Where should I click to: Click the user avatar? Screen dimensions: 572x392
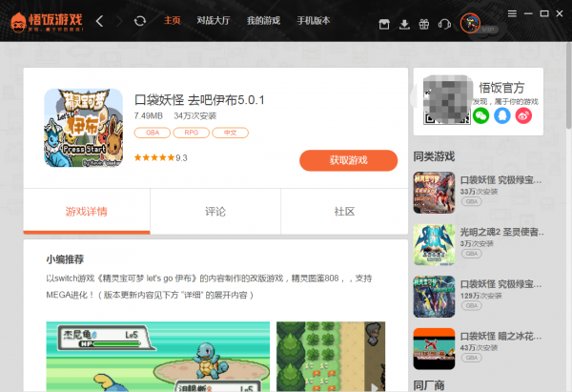point(470,23)
